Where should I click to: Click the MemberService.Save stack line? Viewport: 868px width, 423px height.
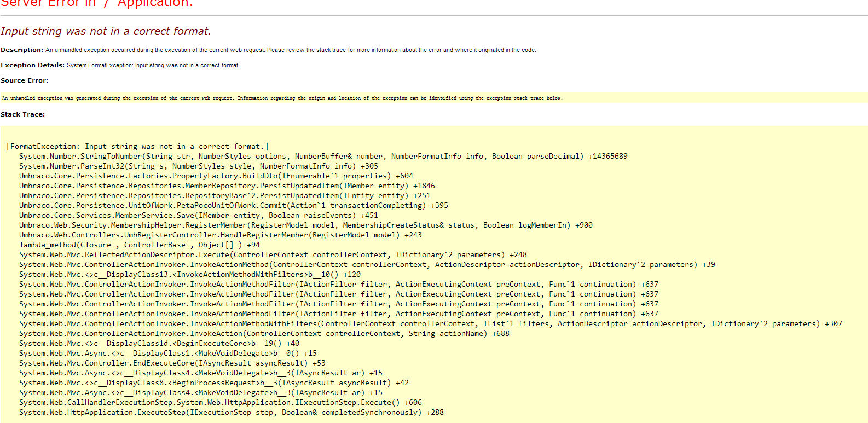tap(199, 215)
